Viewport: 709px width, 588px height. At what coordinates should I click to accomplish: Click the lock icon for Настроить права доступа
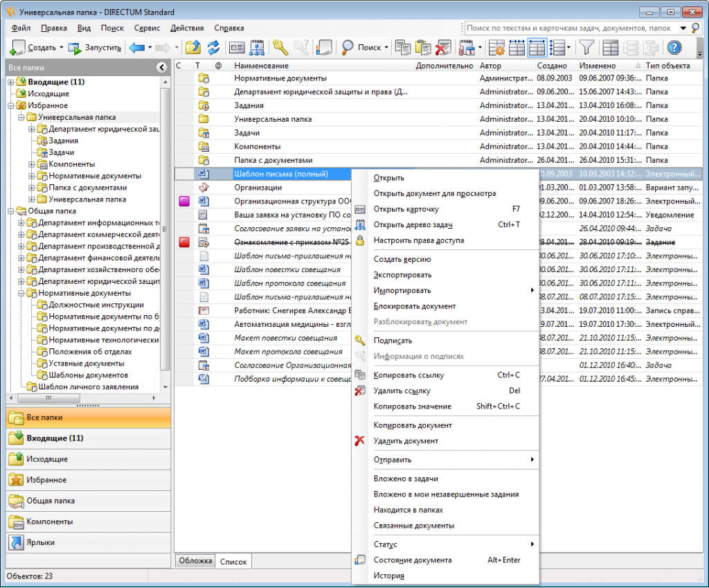point(360,240)
